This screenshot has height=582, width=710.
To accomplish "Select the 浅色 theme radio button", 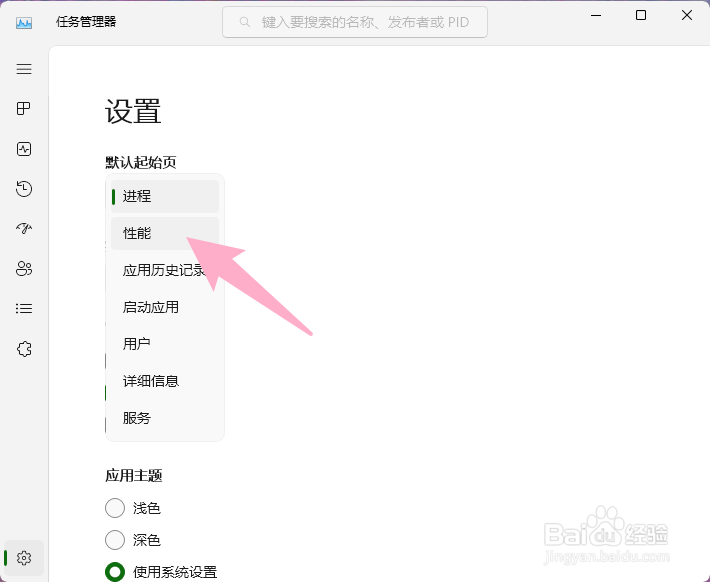I will pyautogui.click(x=115, y=508).
